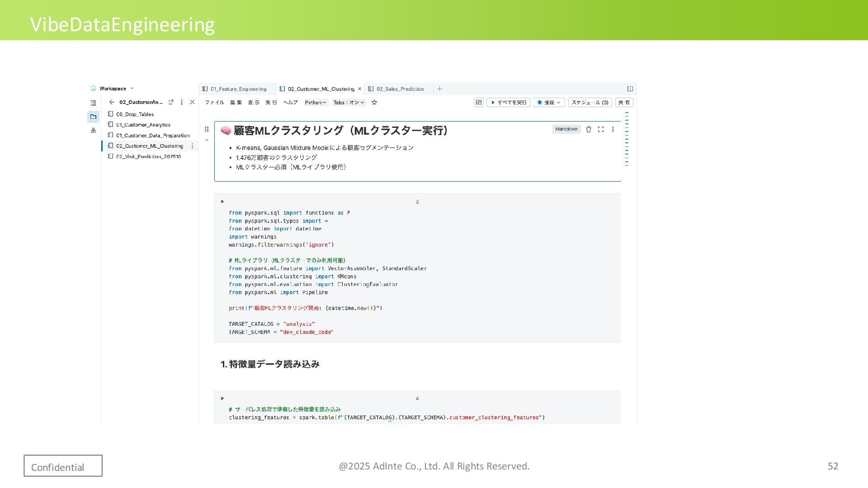
Task: Delete the markdown cell with trash icon
Action: tap(588, 129)
